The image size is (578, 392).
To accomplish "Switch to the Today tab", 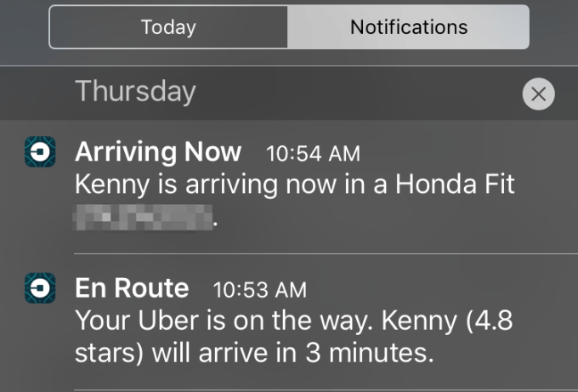I will [x=168, y=27].
